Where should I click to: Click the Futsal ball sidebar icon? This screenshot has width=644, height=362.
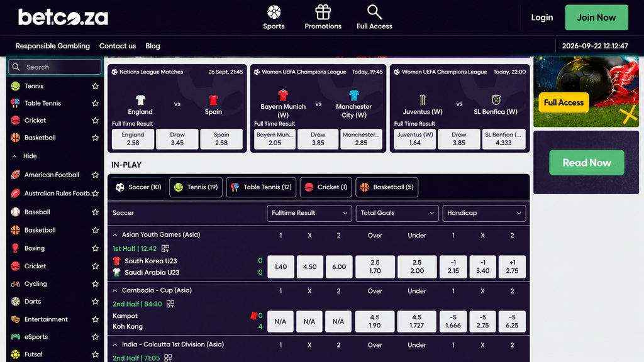click(x=16, y=354)
